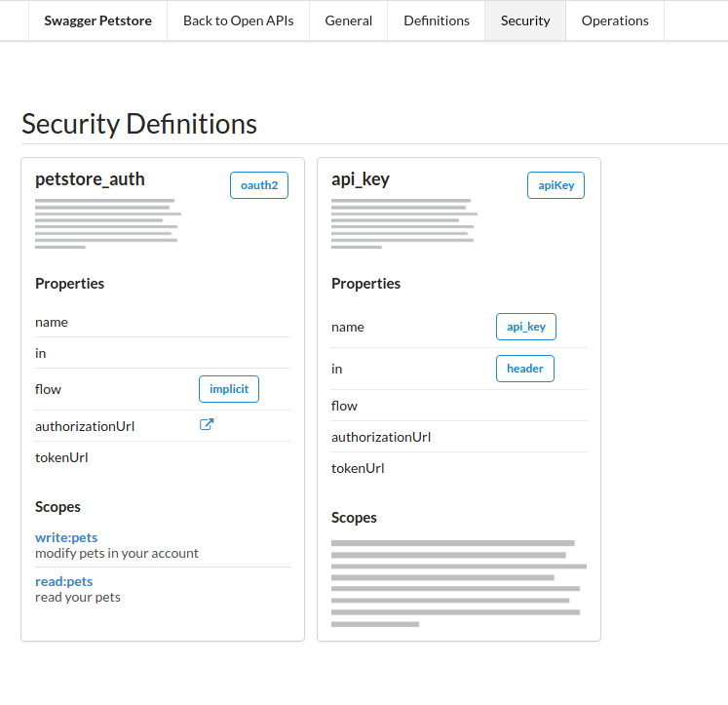The height and width of the screenshot is (705, 728).
Task: Open the Swagger Petstore tab
Action: [98, 20]
